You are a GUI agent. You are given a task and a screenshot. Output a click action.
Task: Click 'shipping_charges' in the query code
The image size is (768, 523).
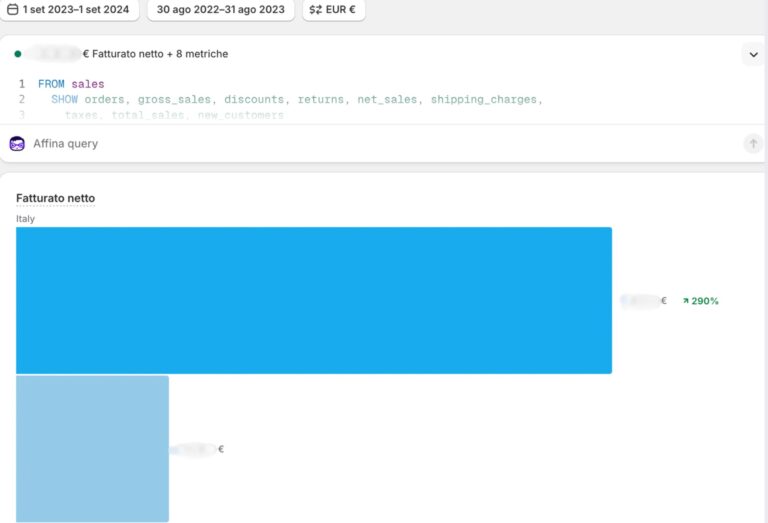click(486, 100)
